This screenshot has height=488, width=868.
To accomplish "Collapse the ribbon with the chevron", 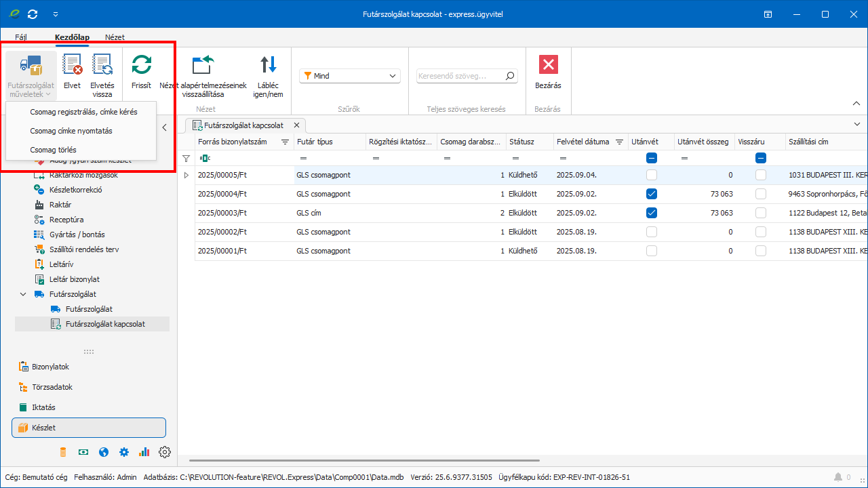I will [x=856, y=104].
